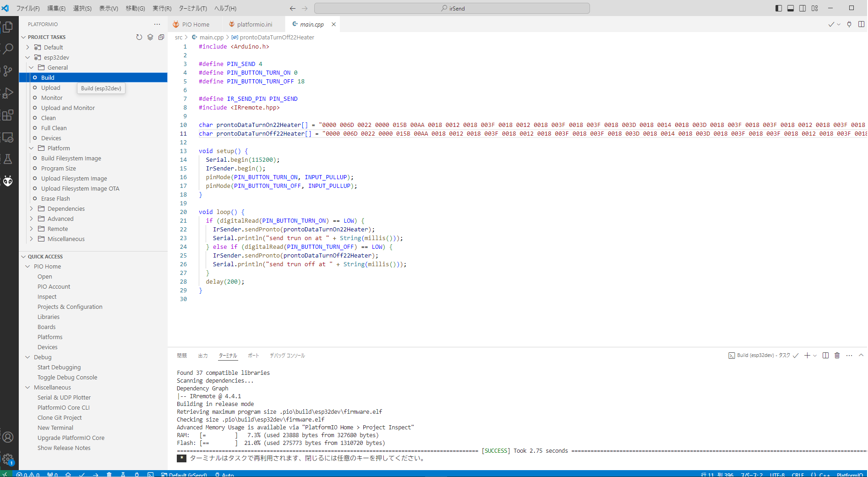Click the PlatformIO upload plug icon in editor toolbar
The height and width of the screenshot is (477, 868).
(849, 24)
